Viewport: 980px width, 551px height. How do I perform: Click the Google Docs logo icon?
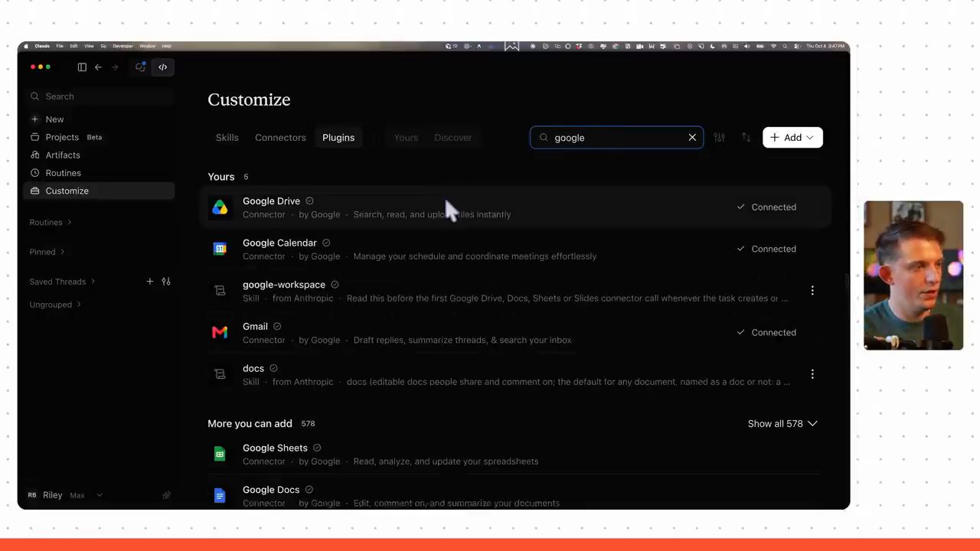[220, 496]
